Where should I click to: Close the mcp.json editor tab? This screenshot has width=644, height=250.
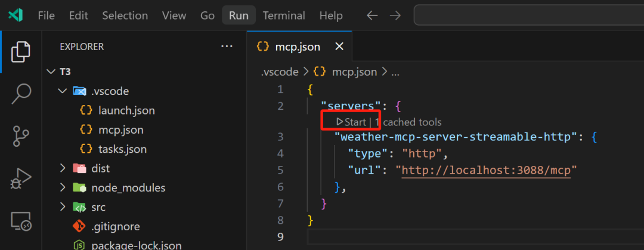(x=339, y=47)
